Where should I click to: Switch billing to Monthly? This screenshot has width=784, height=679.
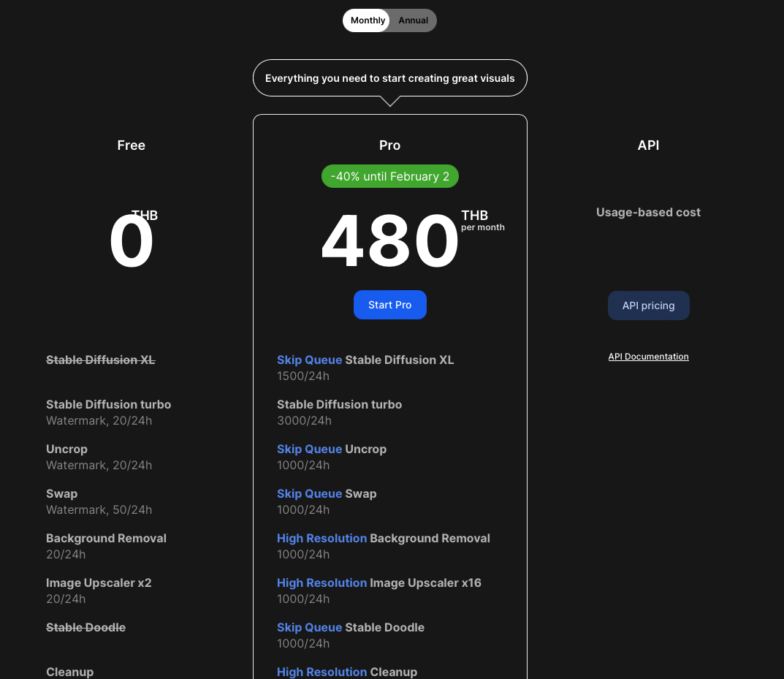[x=367, y=20]
